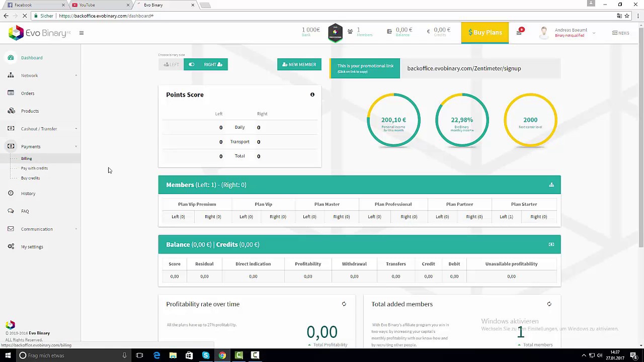This screenshot has height=362, width=644.
Task: Open Chrome menu three dots
Action: tap(638, 16)
